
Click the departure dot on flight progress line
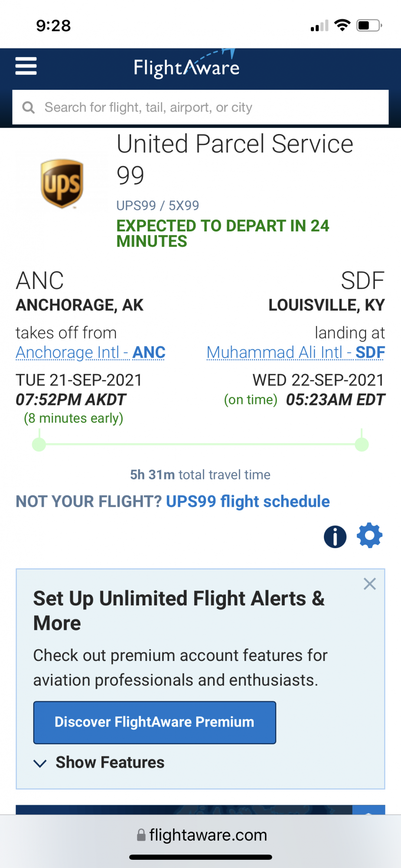click(39, 444)
